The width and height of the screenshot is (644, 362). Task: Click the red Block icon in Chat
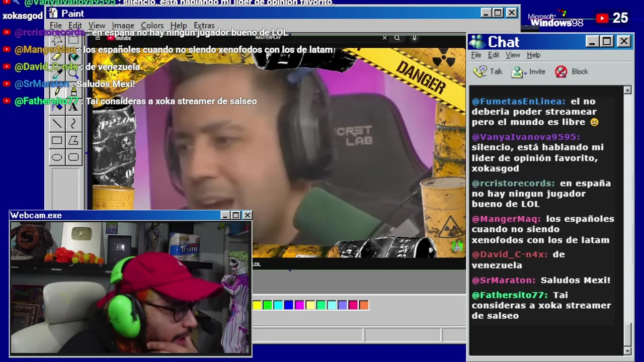[561, 71]
